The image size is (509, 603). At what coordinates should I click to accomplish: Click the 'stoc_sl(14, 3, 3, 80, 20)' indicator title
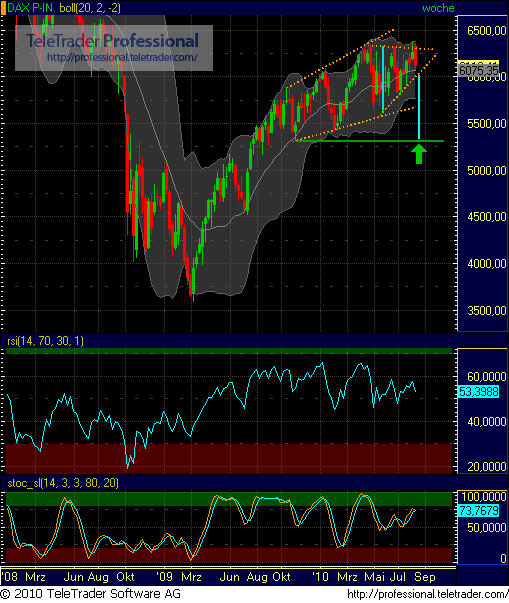[x=63, y=483]
